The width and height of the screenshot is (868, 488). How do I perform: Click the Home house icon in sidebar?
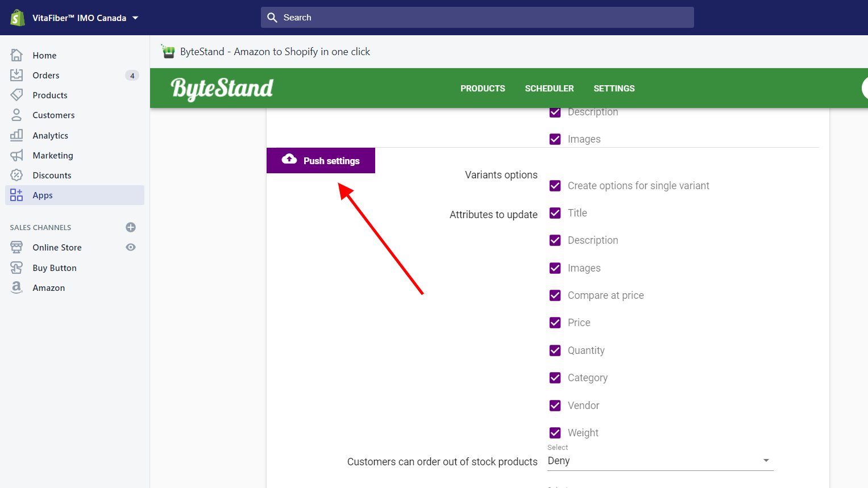click(x=16, y=55)
